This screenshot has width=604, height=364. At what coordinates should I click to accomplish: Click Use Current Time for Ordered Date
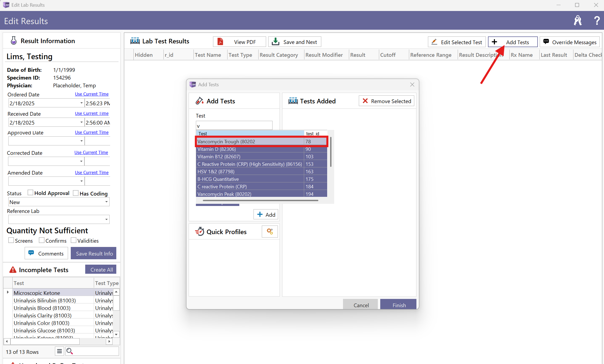[x=92, y=94]
